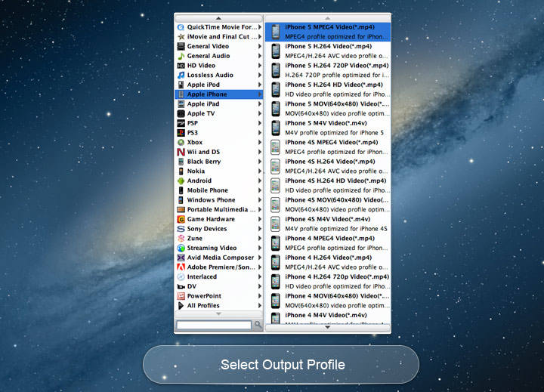
Task: Choose iPhone 4S MPEG4 Video profile
Action: (328, 147)
